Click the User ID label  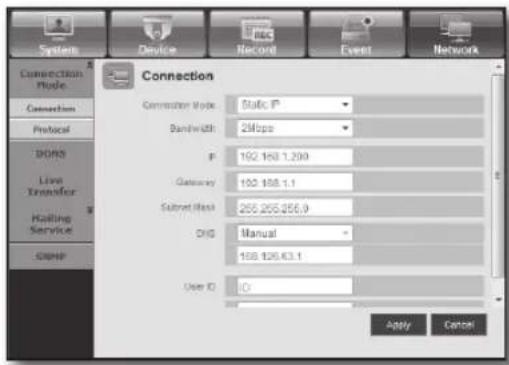tap(200, 287)
